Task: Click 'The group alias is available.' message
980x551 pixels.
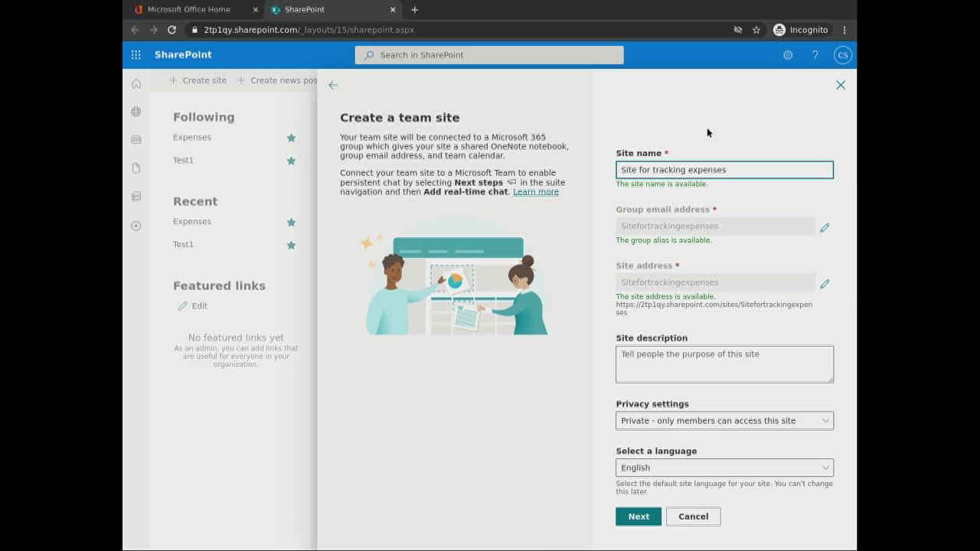Action: [x=664, y=240]
